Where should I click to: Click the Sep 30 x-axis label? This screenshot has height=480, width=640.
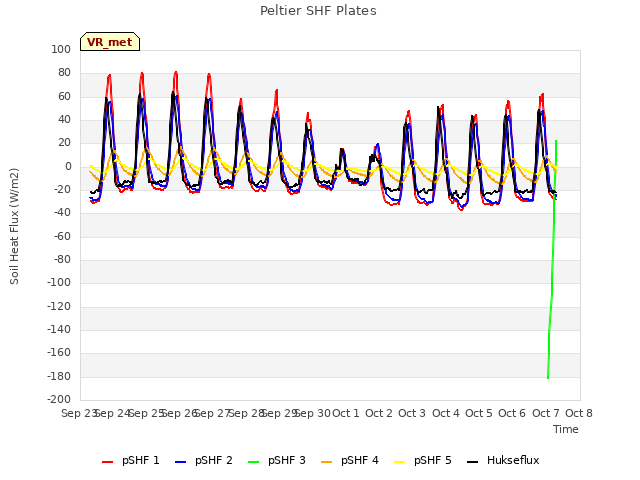click(x=312, y=413)
